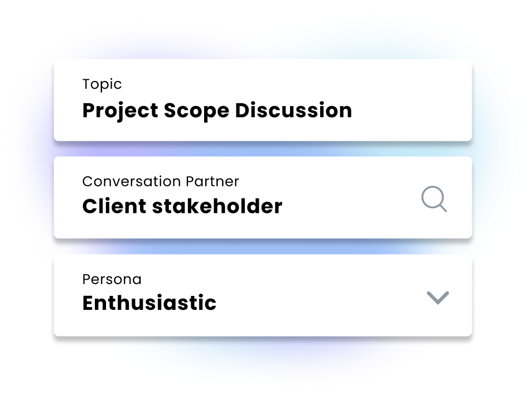Click the "Persona" field label
Screen dimensions: 532x402
[112, 279]
